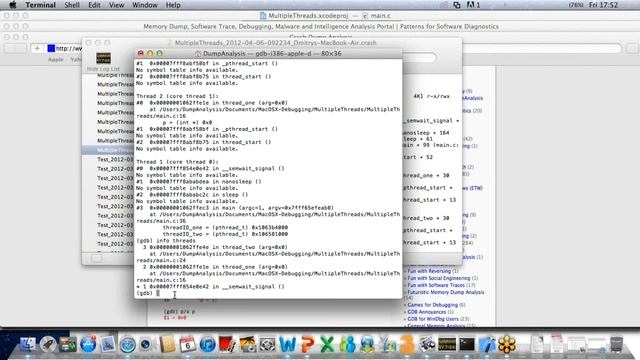Screen dimensions: 640x360
Task: Click the overlapping-squares menu bar icon
Action: point(457,5)
